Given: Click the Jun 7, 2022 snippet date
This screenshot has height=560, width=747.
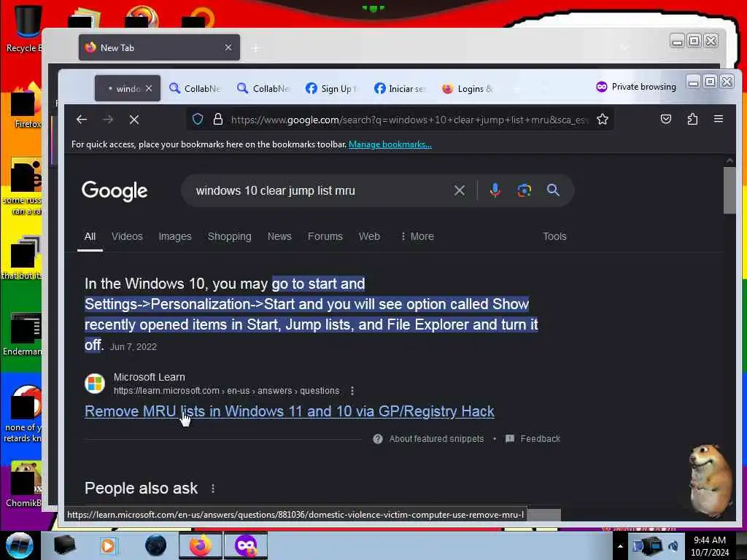Looking at the screenshot, I should point(133,347).
